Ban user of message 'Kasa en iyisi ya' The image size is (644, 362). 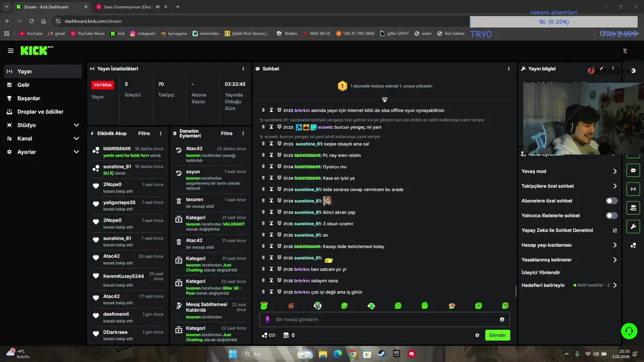pyautogui.click(x=279, y=178)
